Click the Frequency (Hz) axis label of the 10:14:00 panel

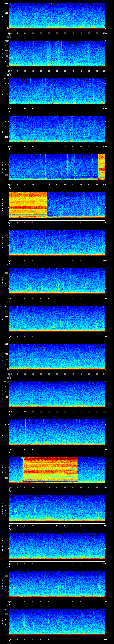[x=3, y=16]
